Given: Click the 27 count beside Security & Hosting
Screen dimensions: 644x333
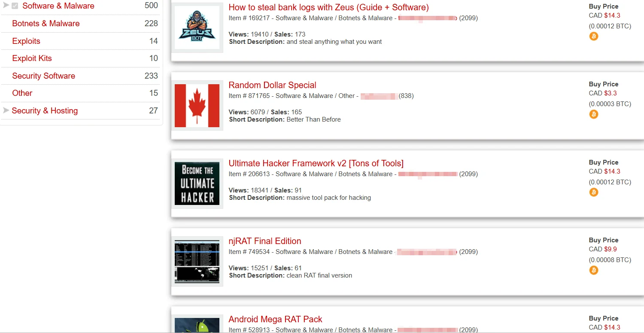Looking at the screenshot, I should point(153,111).
